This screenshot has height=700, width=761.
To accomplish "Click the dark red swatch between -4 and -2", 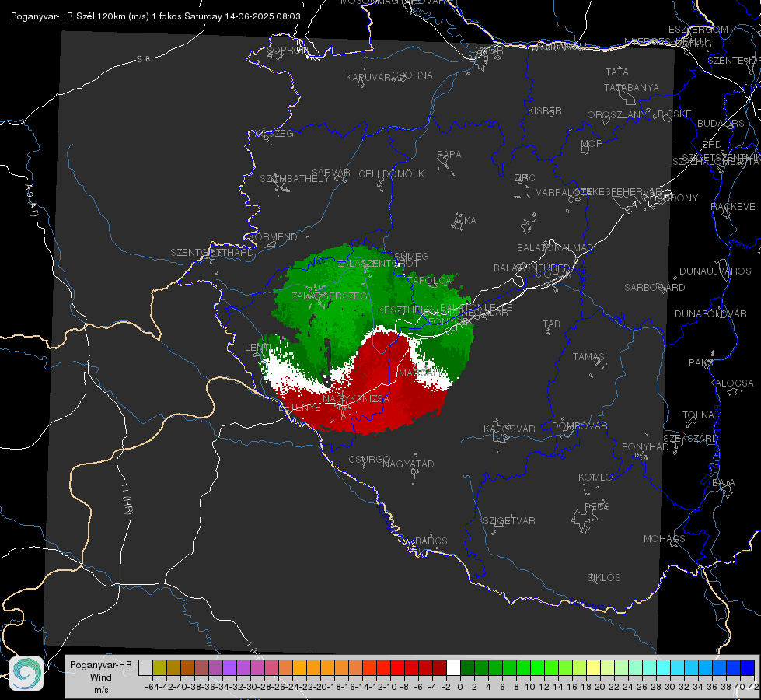I will point(439,668).
